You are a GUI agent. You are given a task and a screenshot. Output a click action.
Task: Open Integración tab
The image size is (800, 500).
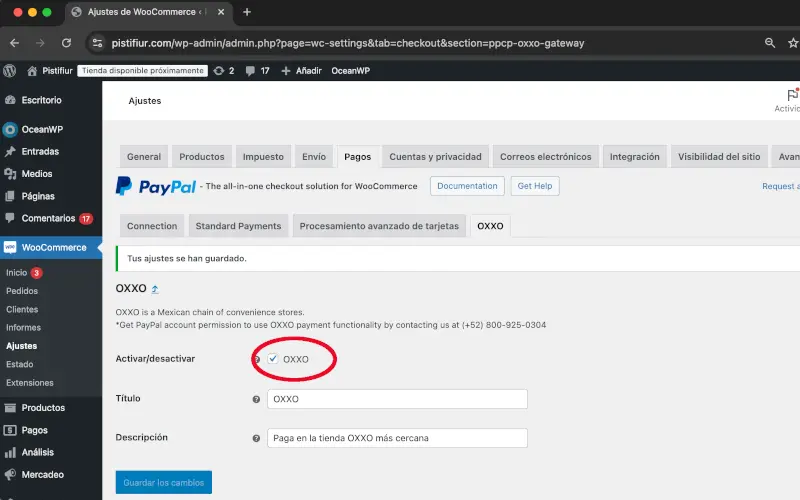pyautogui.click(x=635, y=157)
